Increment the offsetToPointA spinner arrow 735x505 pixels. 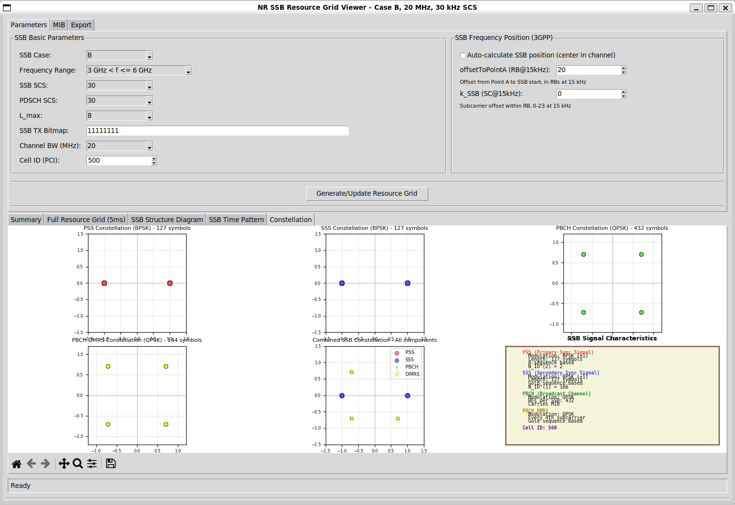tap(623, 68)
